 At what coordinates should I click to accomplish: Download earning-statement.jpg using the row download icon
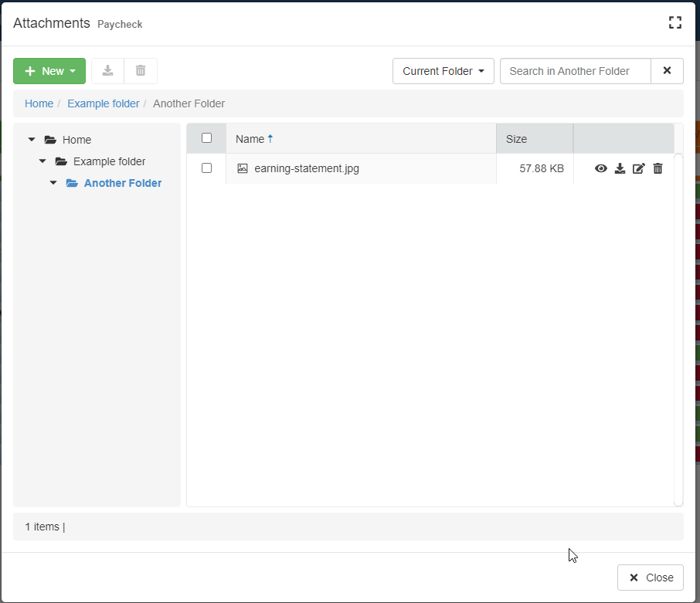click(620, 168)
